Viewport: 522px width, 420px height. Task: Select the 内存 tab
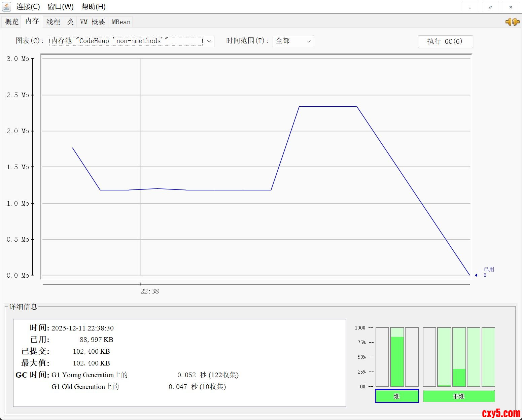[x=32, y=21]
